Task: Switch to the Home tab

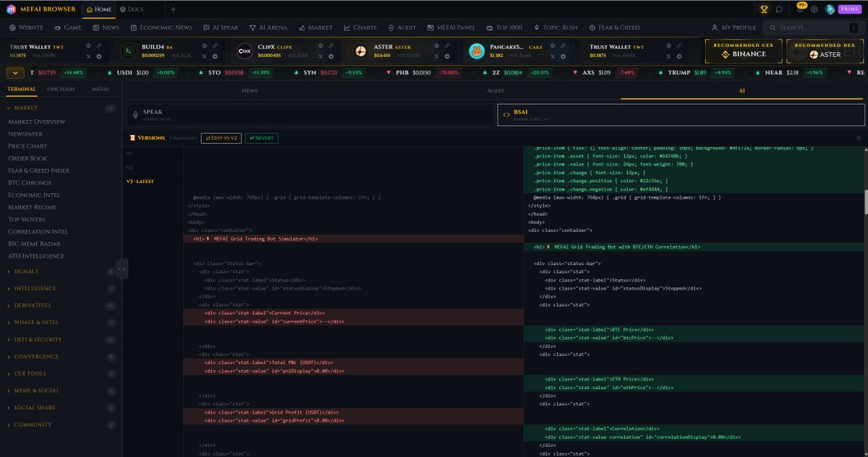Action: 98,9
